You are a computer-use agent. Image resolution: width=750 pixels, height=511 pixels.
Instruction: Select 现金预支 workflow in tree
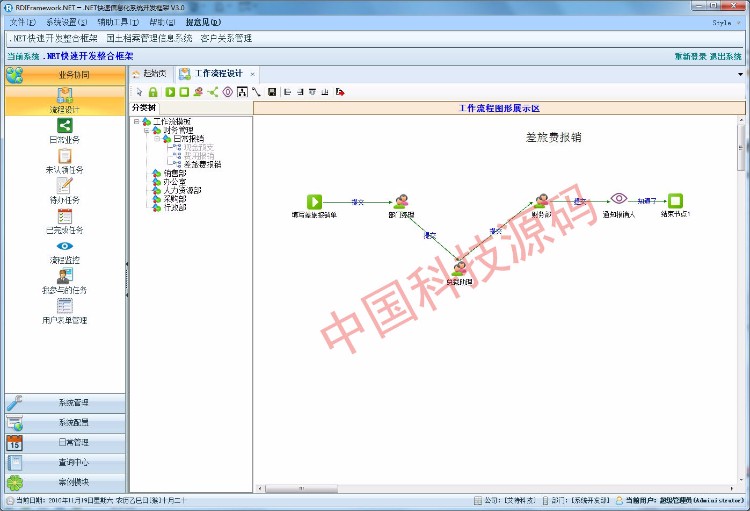coord(199,147)
